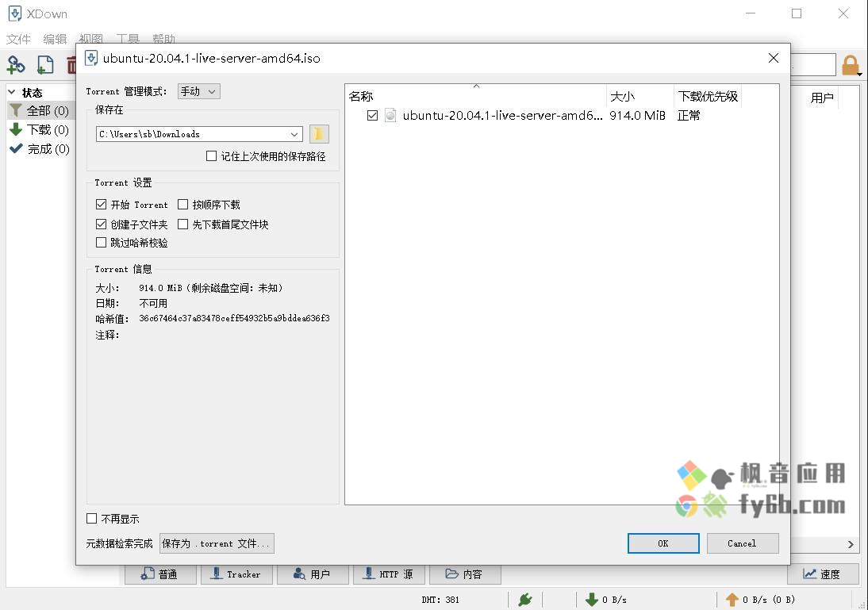Switch to the 速度 tab
Viewport: 868px width, 610px height.
823,574
